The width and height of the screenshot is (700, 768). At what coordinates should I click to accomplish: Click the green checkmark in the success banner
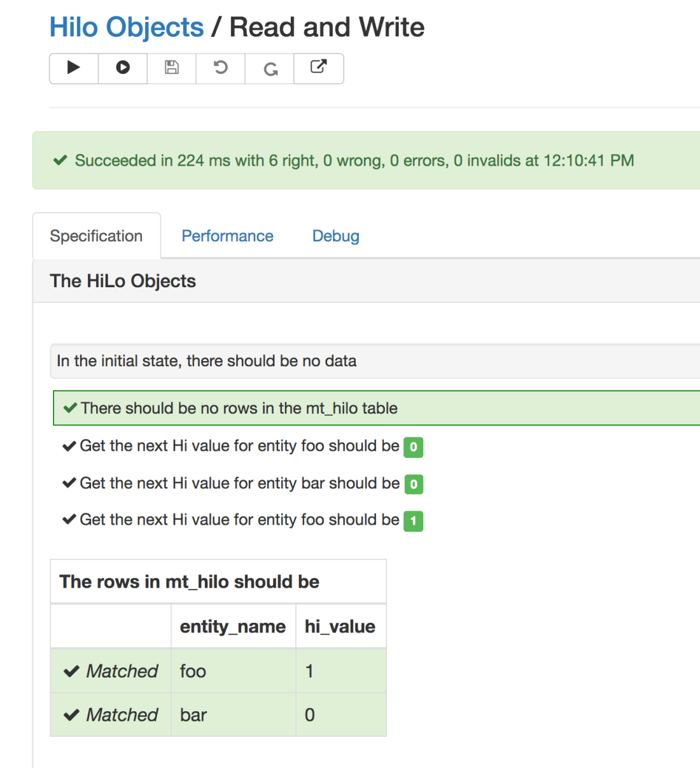tap(60, 160)
